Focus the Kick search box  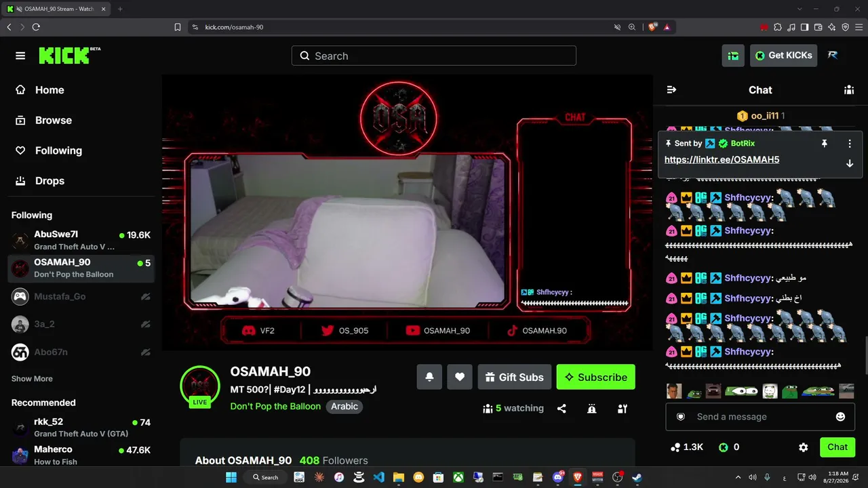(434, 56)
